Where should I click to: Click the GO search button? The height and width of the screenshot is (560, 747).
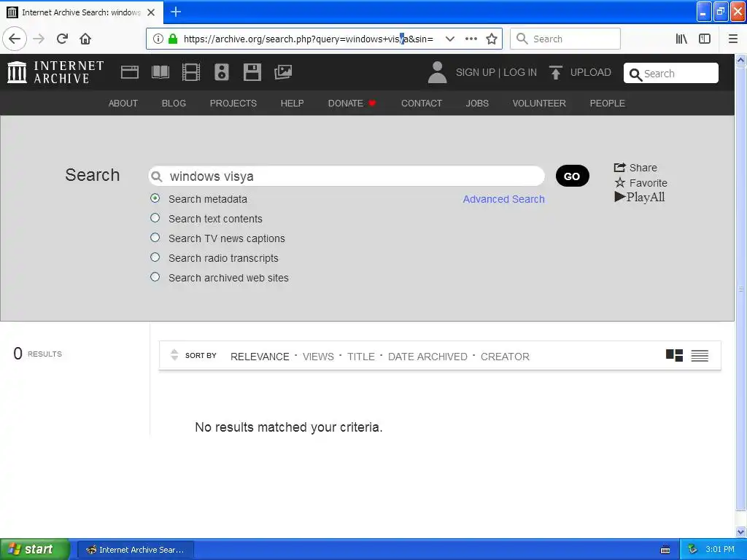click(572, 176)
